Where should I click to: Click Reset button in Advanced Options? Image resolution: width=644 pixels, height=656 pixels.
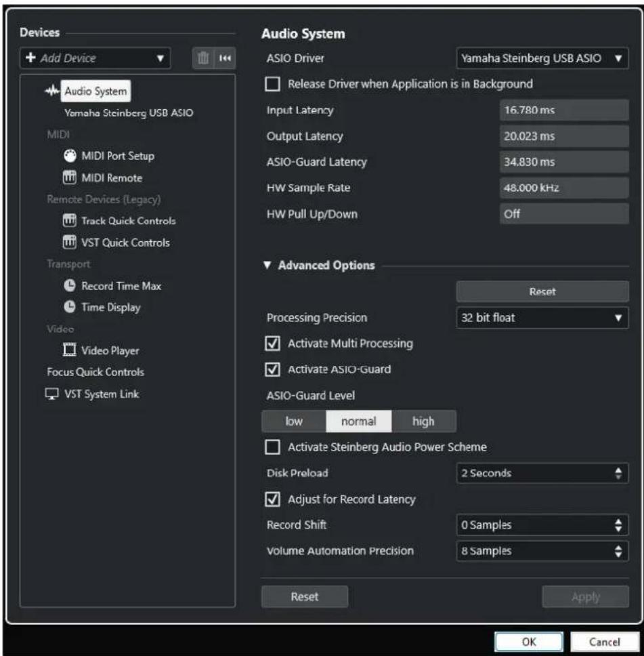542,291
